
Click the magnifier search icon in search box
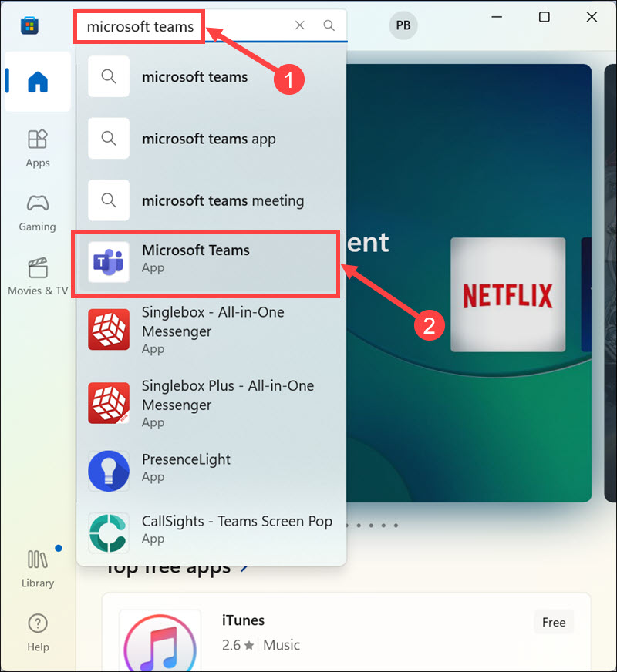coord(329,25)
